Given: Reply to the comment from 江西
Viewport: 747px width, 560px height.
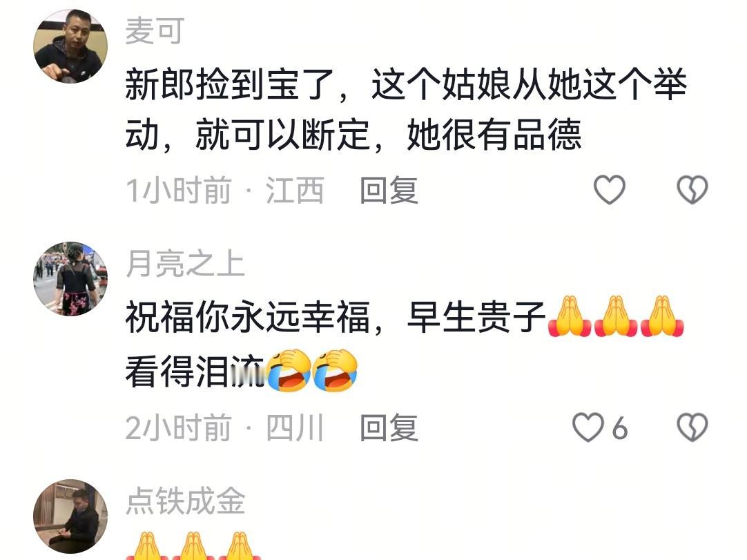Looking at the screenshot, I should click(x=389, y=190).
